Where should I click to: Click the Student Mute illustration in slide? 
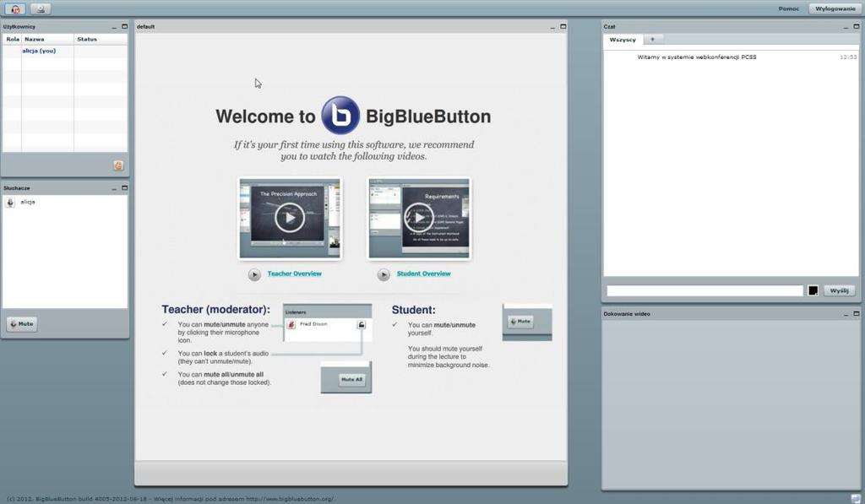coord(520,321)
